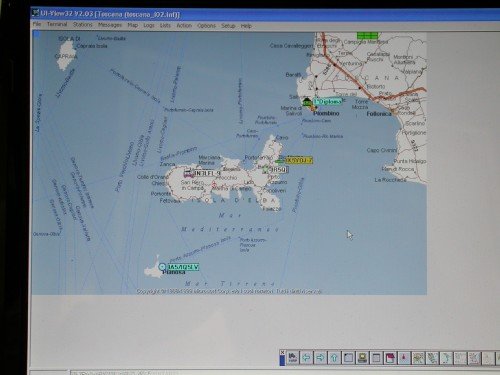Select the yellow station label near Portoferraio

[x=299, y=160]
